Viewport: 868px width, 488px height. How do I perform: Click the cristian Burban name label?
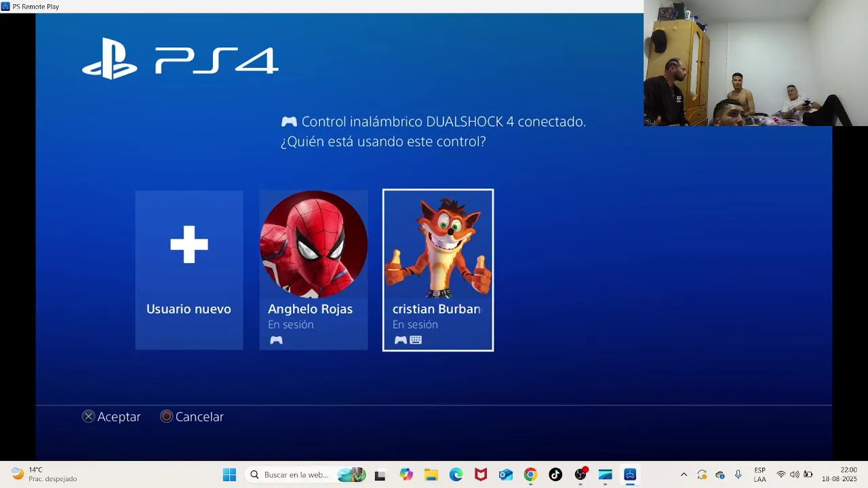pos(436,309)
